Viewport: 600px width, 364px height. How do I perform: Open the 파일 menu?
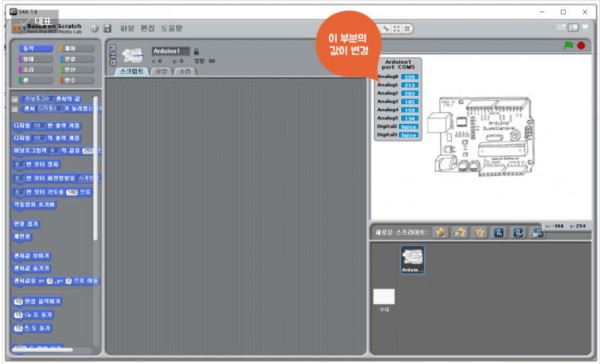pyautogui.click(x=127, y=28)
